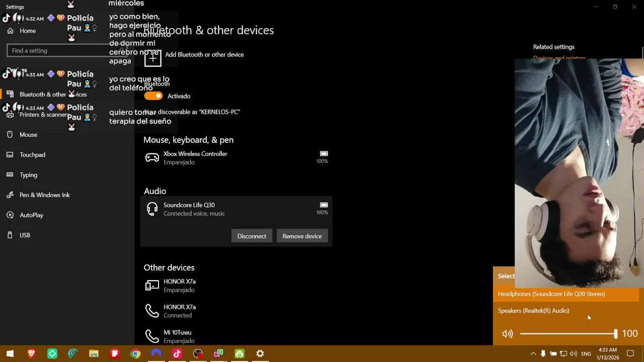Select the Mi 10Tuwu phone device
The height and width of the screenshot is (362, 644).
[236, 336]
